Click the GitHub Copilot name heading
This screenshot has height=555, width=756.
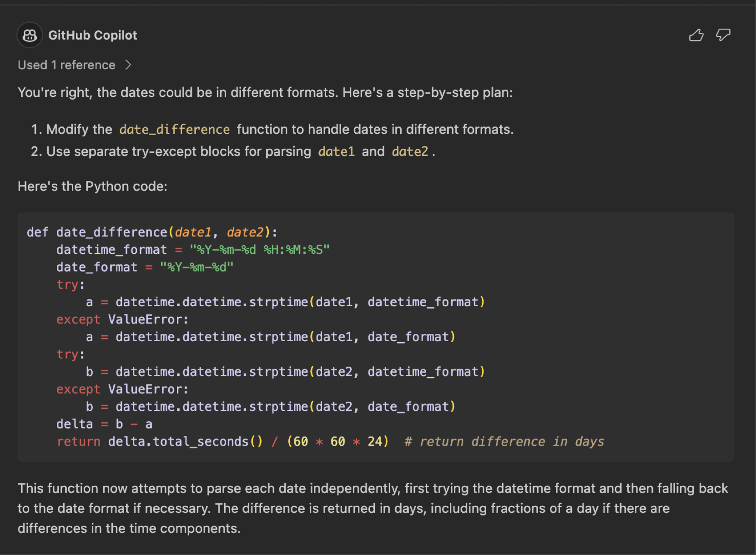pos(92,35)
